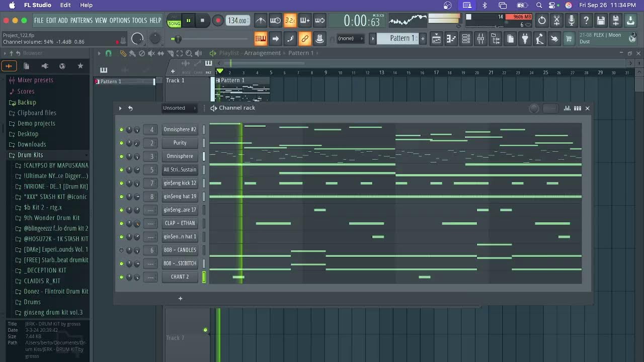This screenshot has height=362, width=644.
Task: Select the playlist zoom tool
Action: tap(189, 53)
